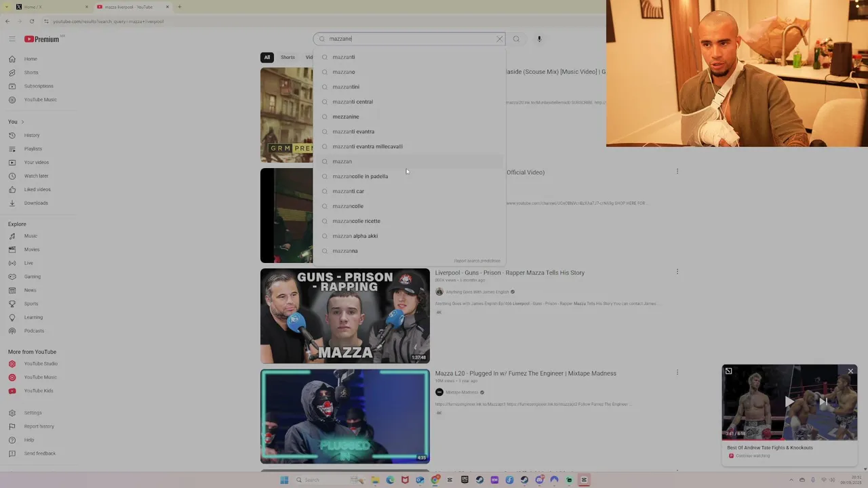
Task: Open Downloads in sidebar
Action: [37, 203]
